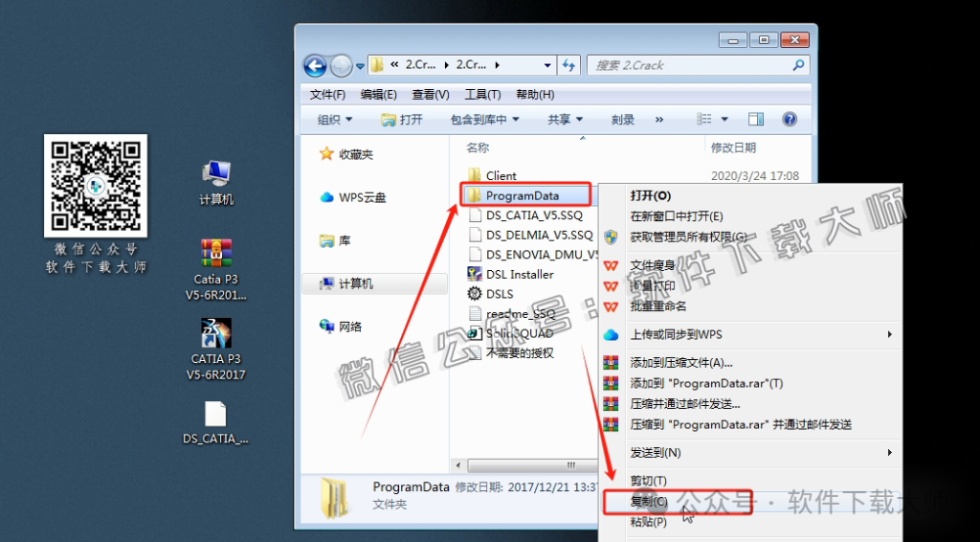Click the blue help icon
The height and width of the screenshot is (542, 980).
tap(790, 119)
